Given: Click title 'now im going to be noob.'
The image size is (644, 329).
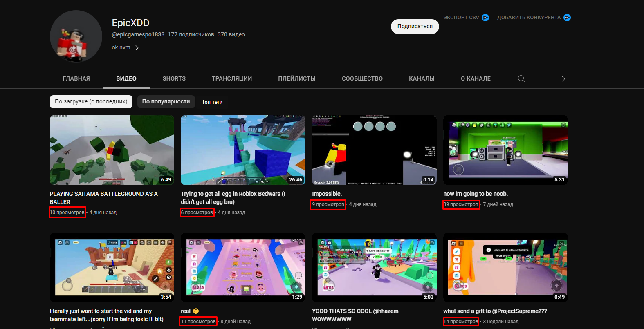Looking at the screenshot, I should point(476,194).
